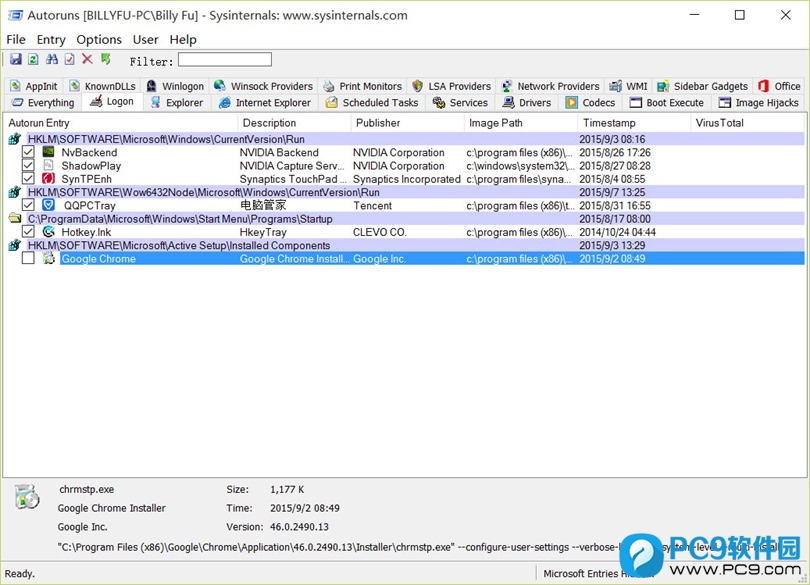Open the Entry menu
The image size is (810, 585).
[51, 40]
